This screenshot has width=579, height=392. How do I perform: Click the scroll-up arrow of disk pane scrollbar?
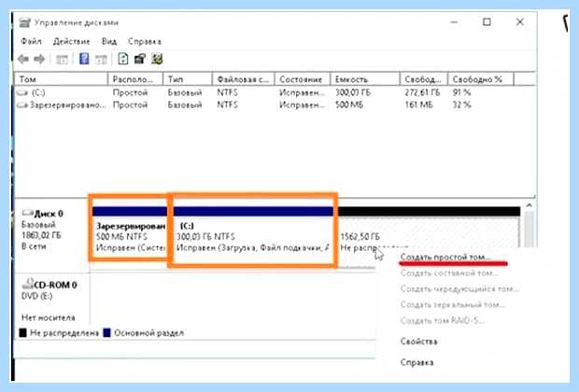click(530, 205)
